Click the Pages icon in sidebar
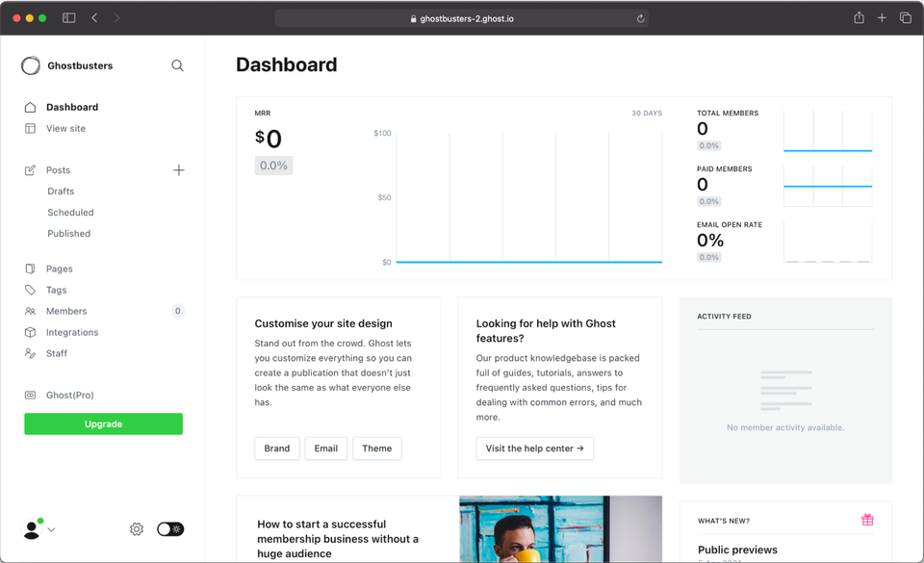 (x=30, y=269)
